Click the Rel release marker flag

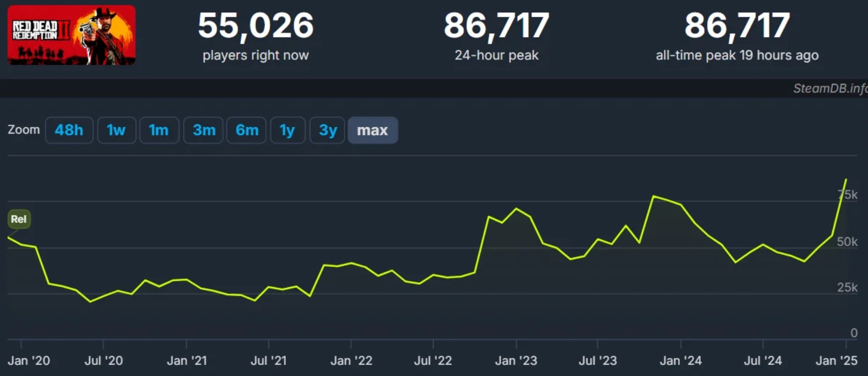pyautogui.click(x=19, y=219)
